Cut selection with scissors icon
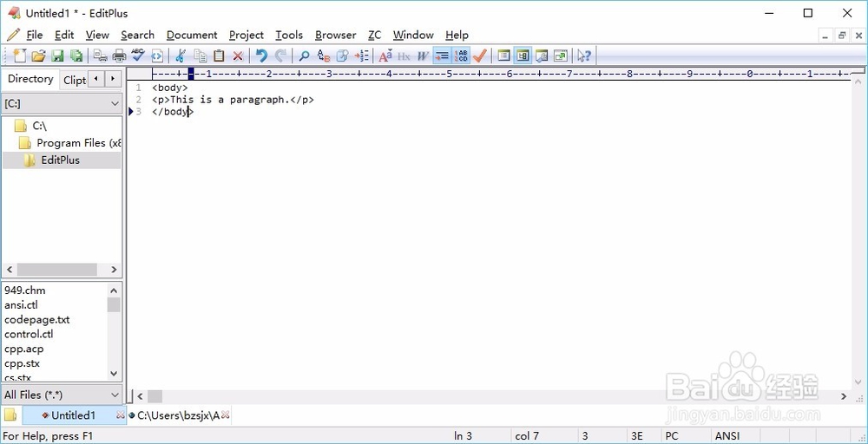The image size is (868, 444). (x=181, y=55)
